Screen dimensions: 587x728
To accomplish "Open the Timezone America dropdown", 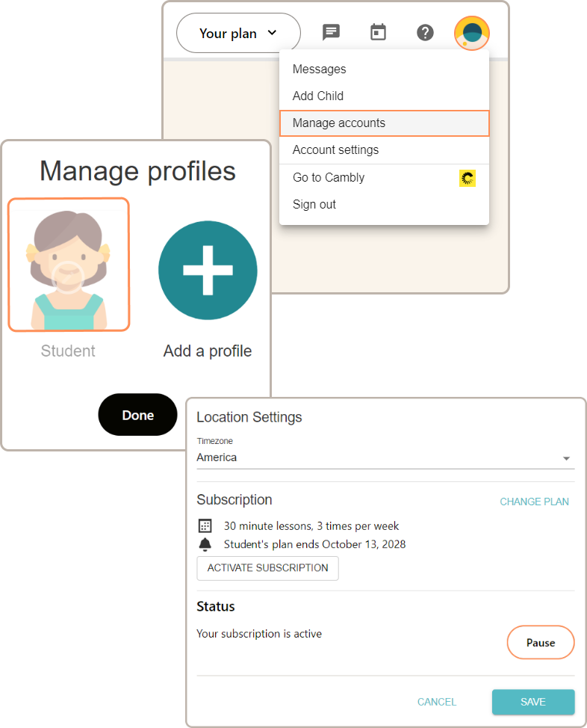I will click(x=385, y=457).
